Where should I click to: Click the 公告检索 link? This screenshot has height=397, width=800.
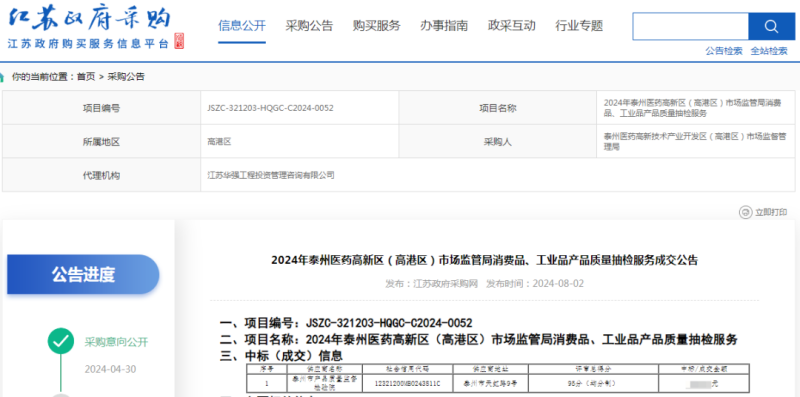click(724, 51)
